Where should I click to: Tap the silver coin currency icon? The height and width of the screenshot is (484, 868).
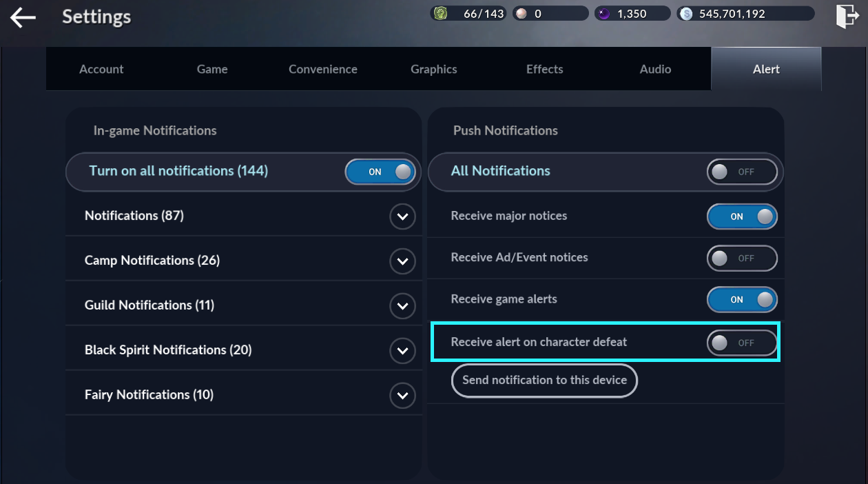point(686,14)
